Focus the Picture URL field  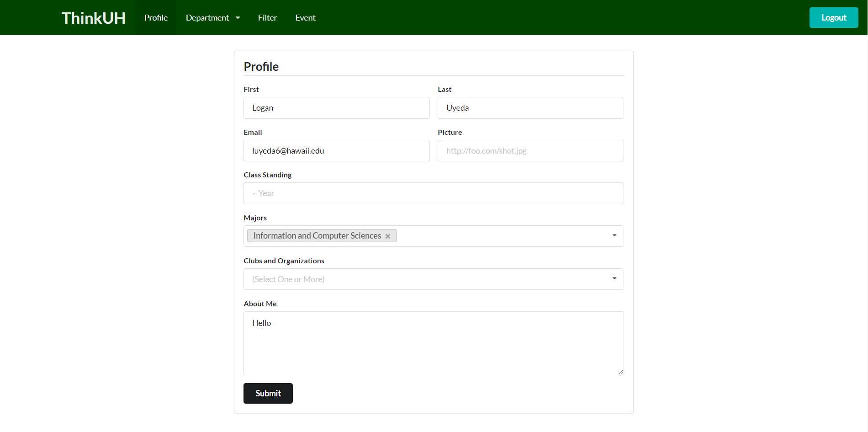click(x=530, y=151)
